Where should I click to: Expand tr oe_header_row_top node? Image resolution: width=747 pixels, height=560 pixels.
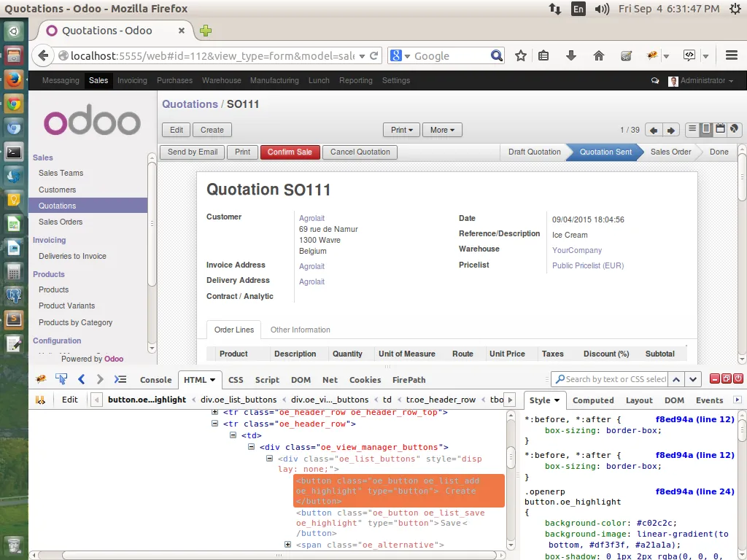(x=215, y=412)
